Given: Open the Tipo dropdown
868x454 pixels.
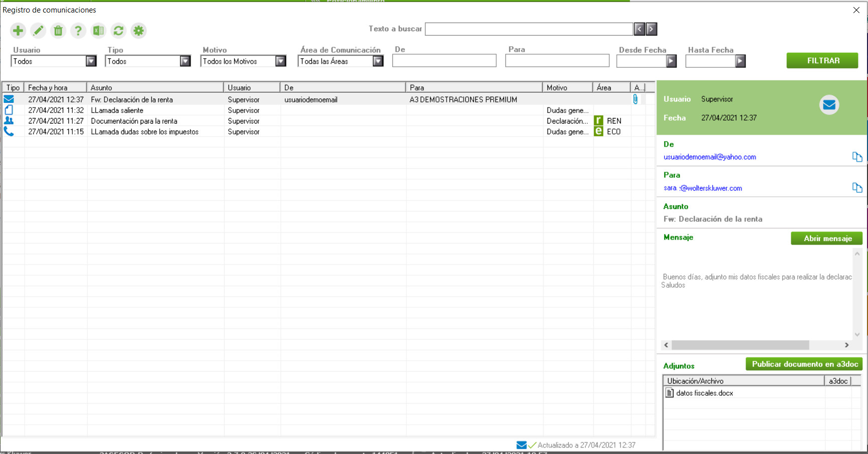Looking at the screenshot, I should click(x=185, y=61).
